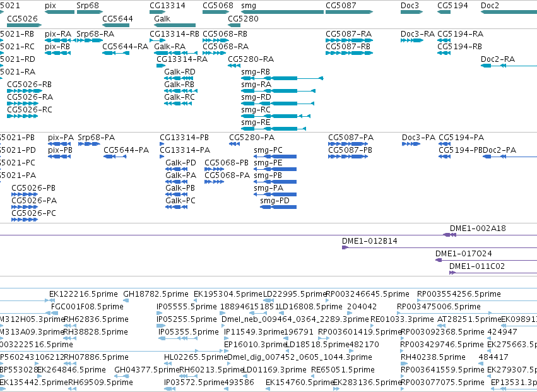Viewport: 537px width, 392px height.
Task: Click the smg-RE transcript label
Action: [x=256, y=122]
